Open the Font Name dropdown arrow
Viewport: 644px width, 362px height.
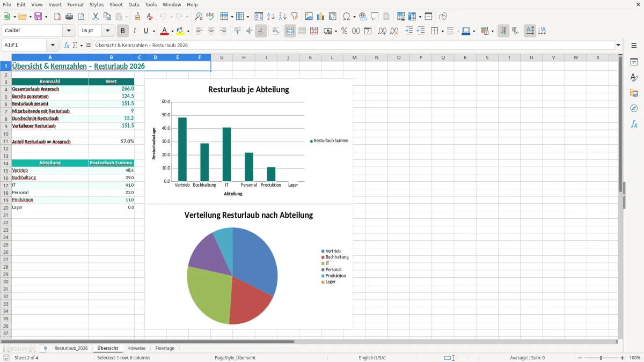pos(69,31)
